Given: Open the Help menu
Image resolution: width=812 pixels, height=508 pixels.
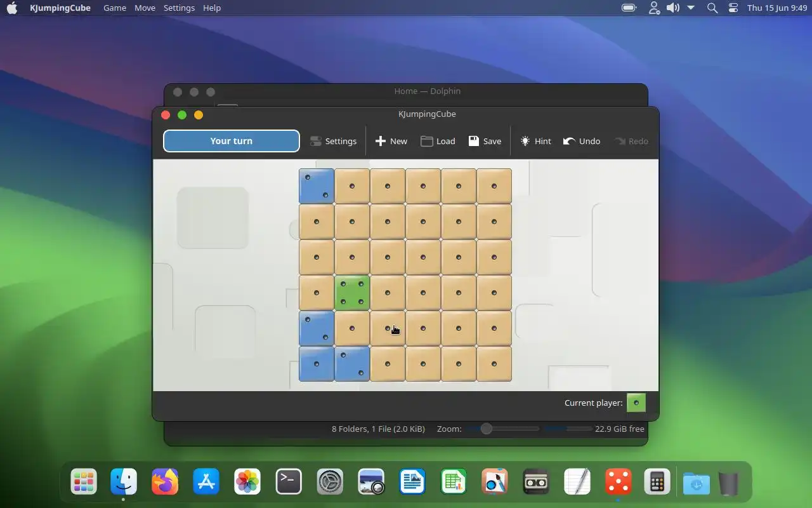Looking at the screenshot, I should 212,8.
